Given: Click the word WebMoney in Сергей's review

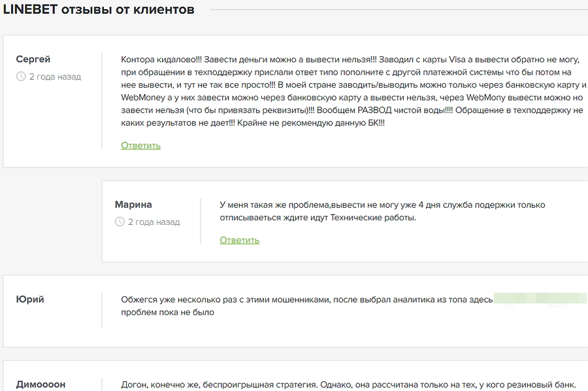Looking at the screenshot, I should point(142,97).
